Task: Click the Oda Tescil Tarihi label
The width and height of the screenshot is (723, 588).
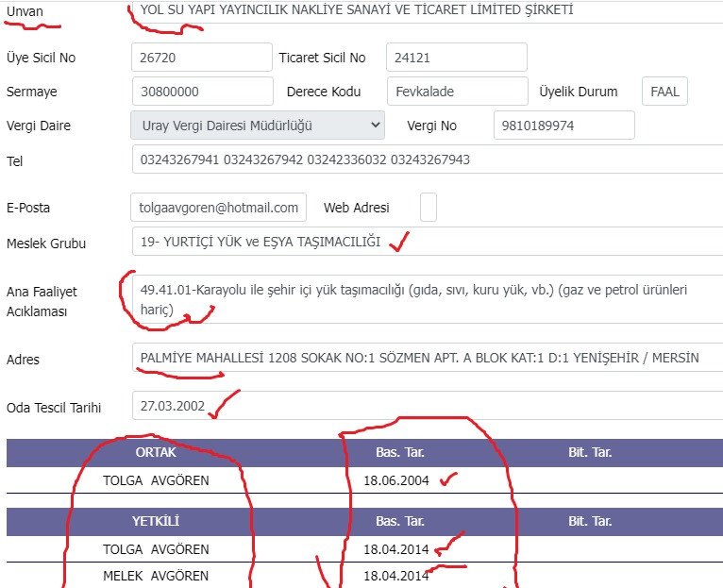Action: (x=54, y=408)
